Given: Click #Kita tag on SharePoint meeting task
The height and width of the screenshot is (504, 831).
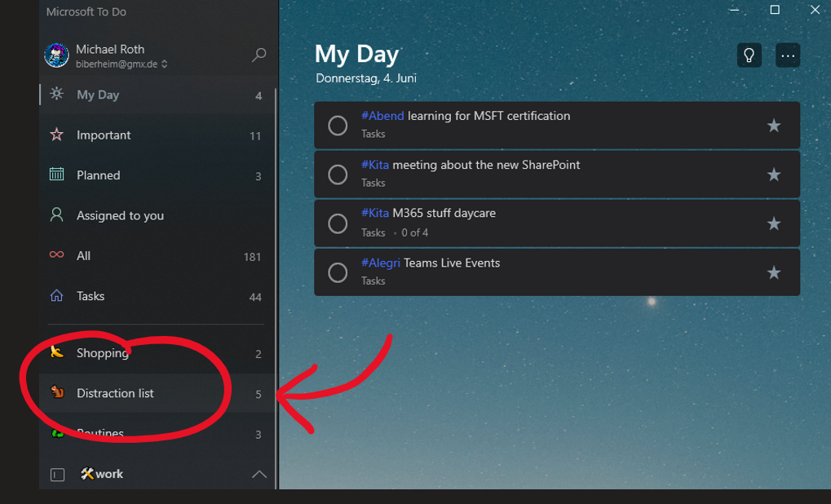Looking at the screenshot, I should (x=374, y=165).
